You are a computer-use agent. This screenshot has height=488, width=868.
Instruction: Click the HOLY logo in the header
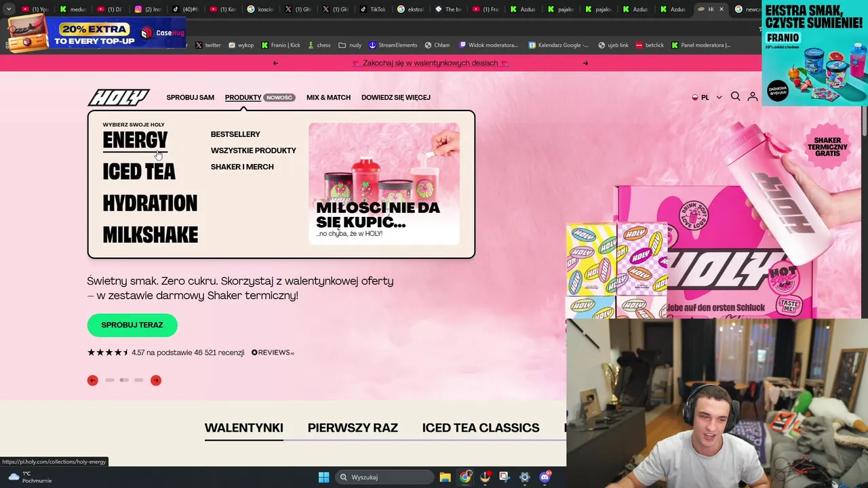coord(119,98)
